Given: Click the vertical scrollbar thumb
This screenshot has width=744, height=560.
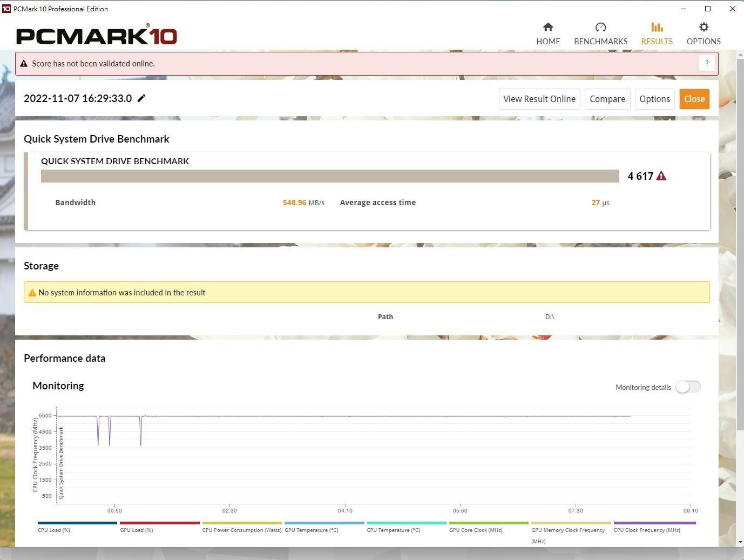Looking at the screenshot, I should [740, 244].
